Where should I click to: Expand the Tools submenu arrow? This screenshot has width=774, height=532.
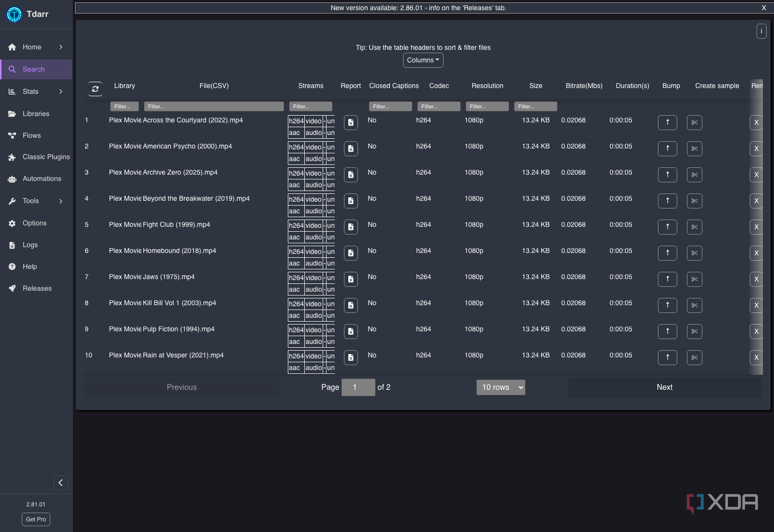(x=61, y=201)
